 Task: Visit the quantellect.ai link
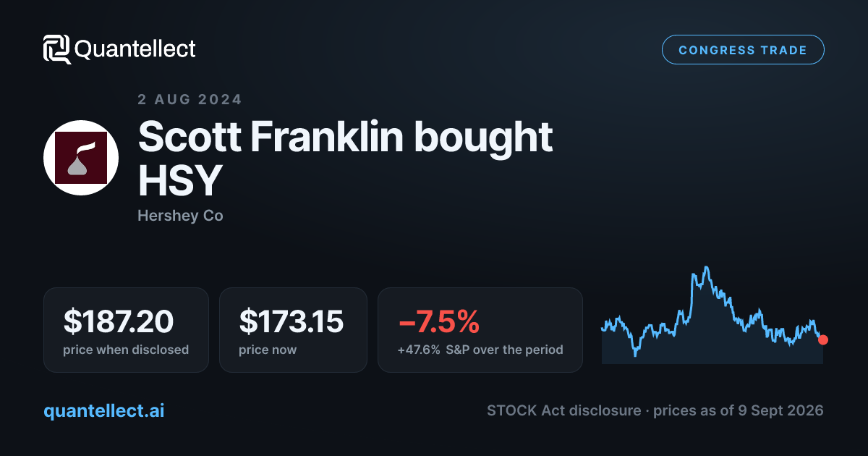(103, 410)
